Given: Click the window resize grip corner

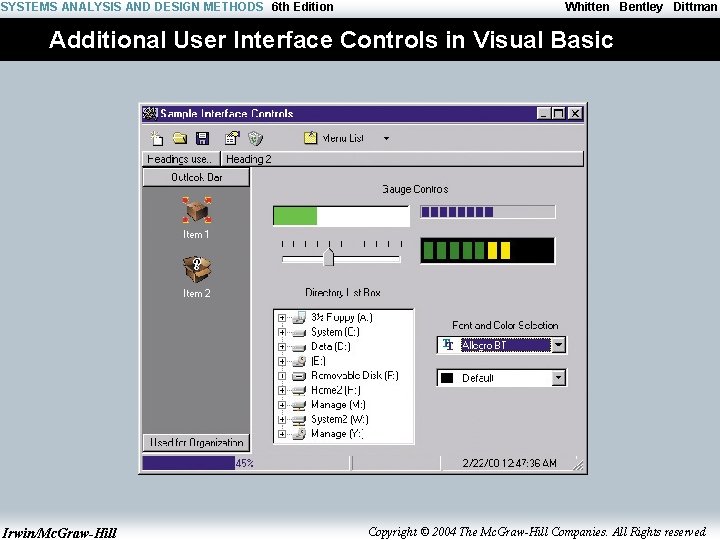Looking at the screenshot, I should pos(579,465).
